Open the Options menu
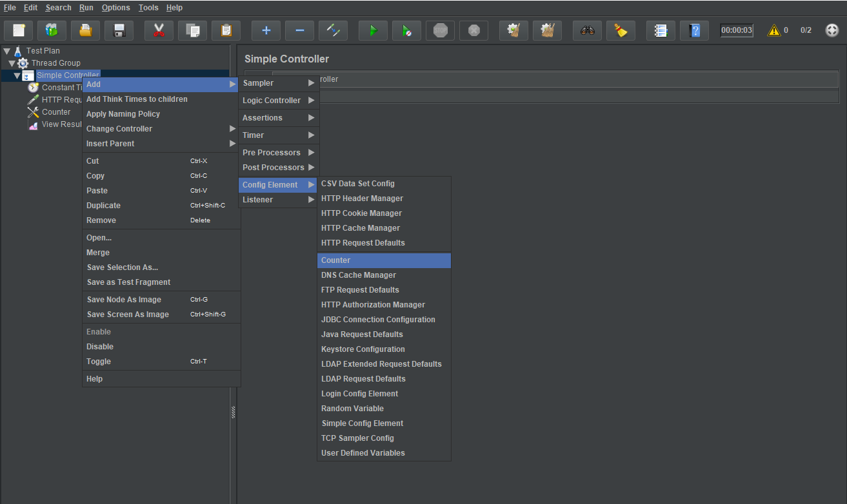847x504 pixels. click(x=116, y=8)
